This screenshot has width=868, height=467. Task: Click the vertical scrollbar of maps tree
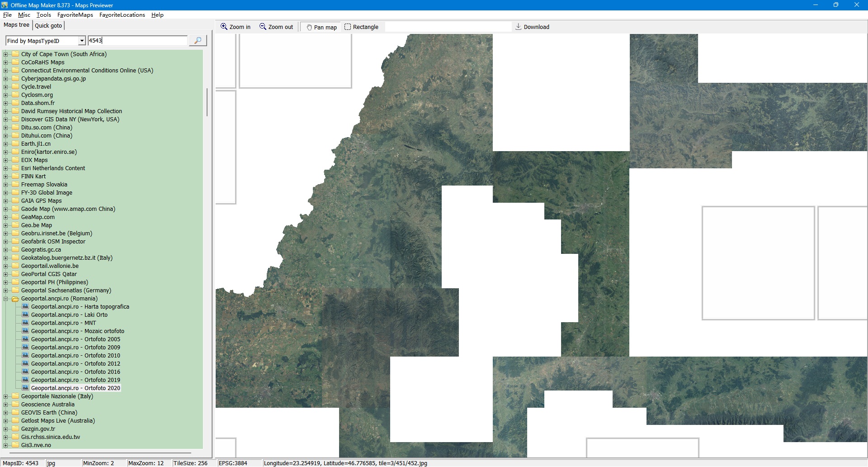click(x=207, y=102)
